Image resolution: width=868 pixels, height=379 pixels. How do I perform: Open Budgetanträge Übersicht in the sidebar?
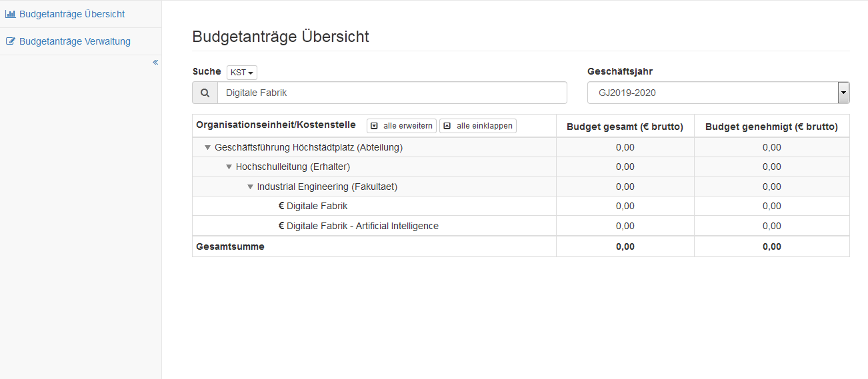coord(71,14)
